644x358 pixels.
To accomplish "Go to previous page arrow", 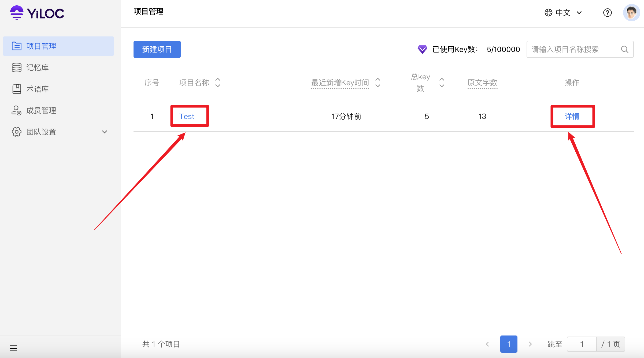I will (487, 344).
